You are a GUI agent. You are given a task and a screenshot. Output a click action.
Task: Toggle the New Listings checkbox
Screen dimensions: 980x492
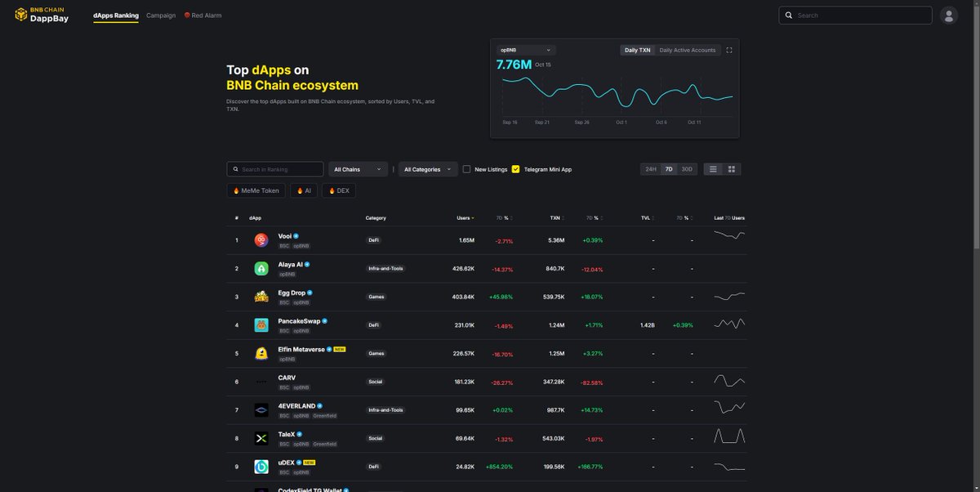(467, 169)
